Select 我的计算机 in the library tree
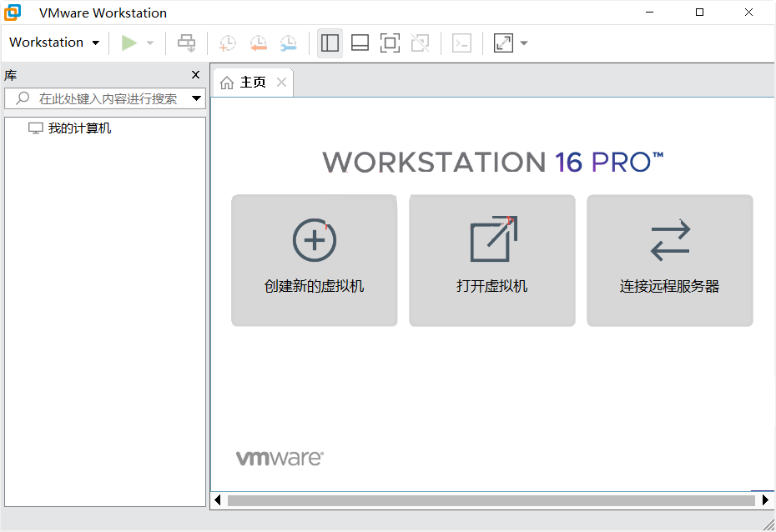Screen dimensions: 776x532 (x=79, y=128)
